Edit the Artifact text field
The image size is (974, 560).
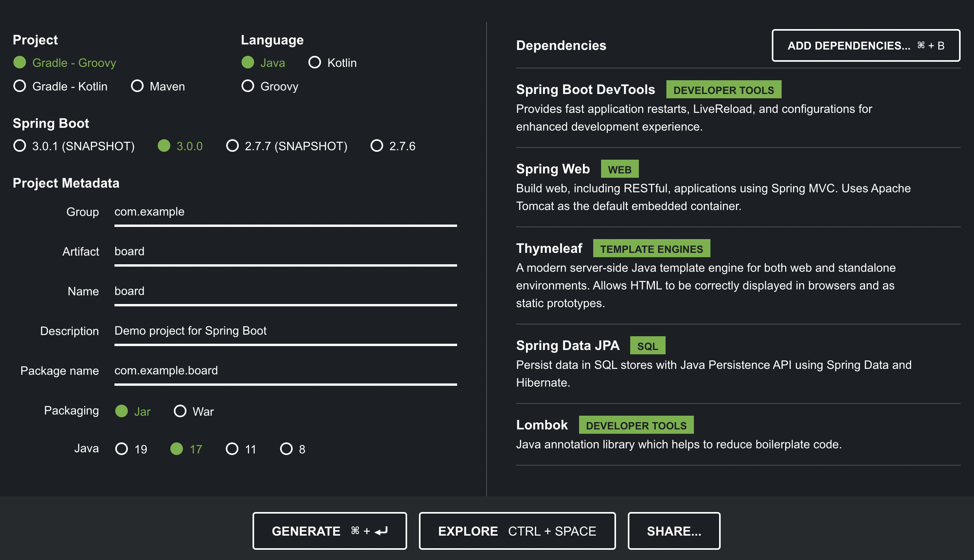point(285,252)
